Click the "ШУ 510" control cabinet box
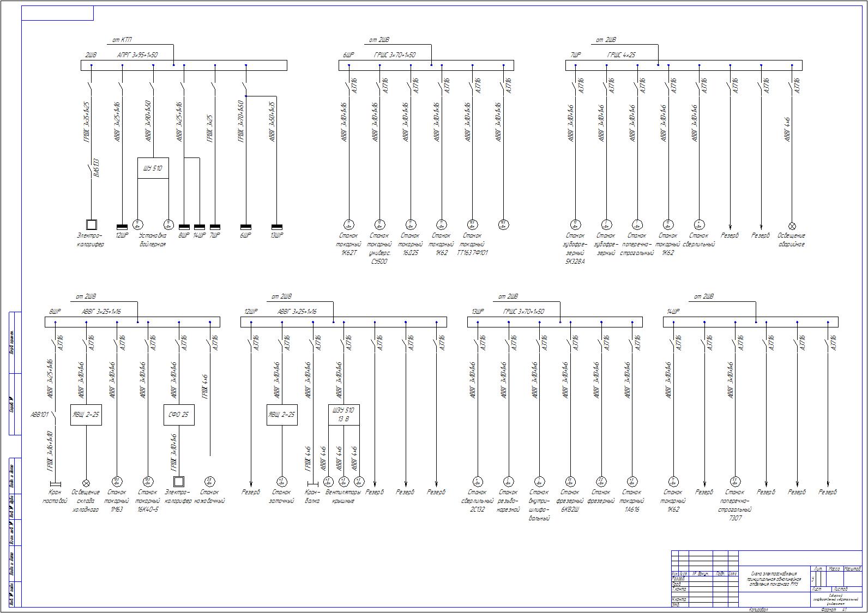 pyautogui.click(x=153, y=168)
